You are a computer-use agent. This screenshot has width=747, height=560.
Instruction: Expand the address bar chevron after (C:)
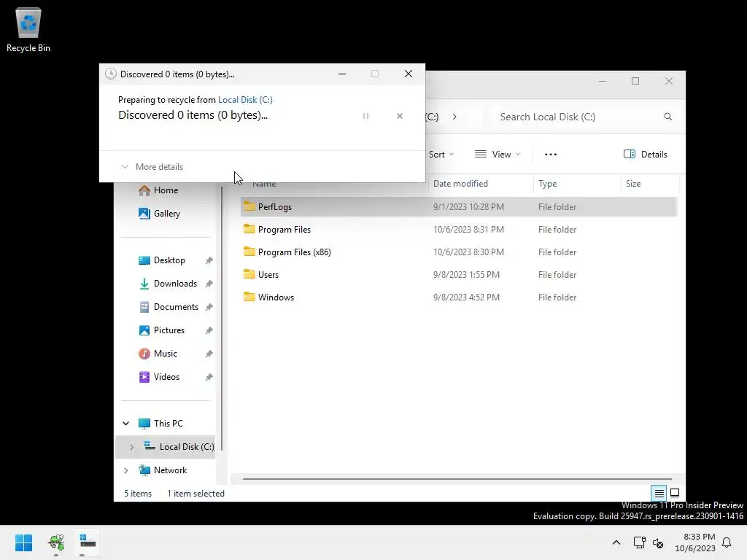coord(454,117)
